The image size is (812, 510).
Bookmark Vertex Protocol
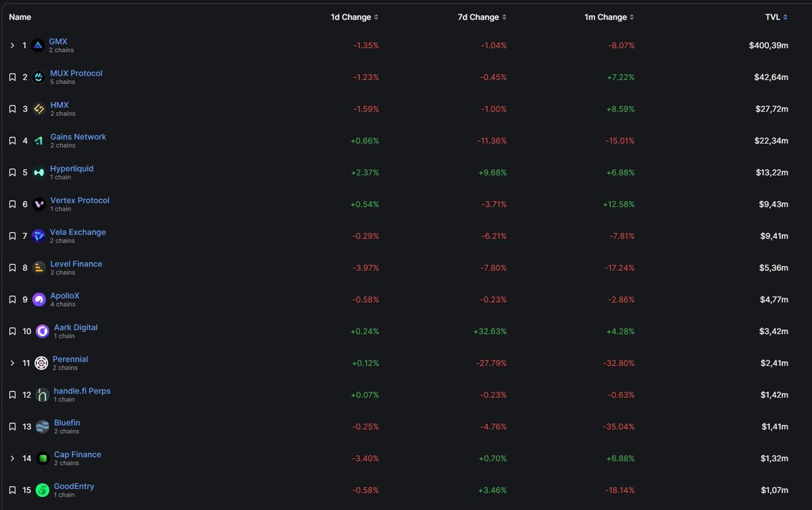click(x=12, y=204)
